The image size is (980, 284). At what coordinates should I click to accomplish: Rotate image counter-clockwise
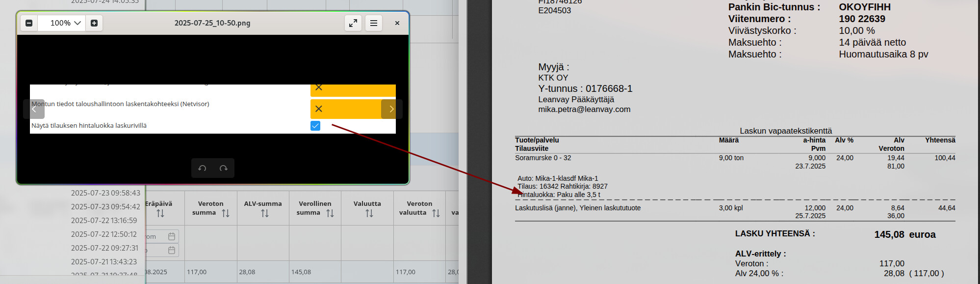click(x=202, y=168)
